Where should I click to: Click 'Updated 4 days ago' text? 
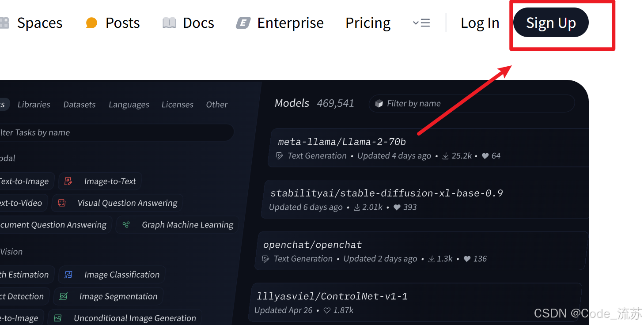[x=394, y=156]
